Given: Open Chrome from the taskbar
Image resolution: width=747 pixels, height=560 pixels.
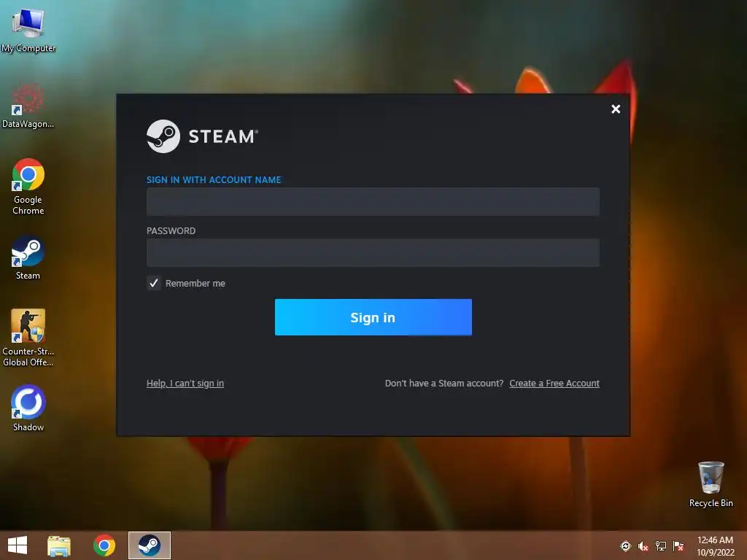Looking at the screenshot, I should pyautogui.click(x=104, y=545).
